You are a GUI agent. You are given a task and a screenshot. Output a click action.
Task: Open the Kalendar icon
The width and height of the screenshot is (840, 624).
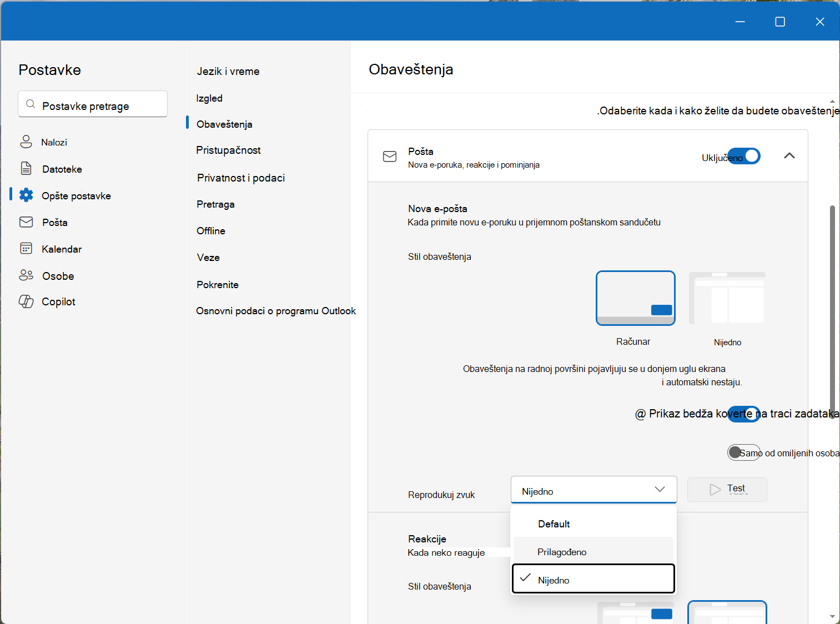coord(26,248)
